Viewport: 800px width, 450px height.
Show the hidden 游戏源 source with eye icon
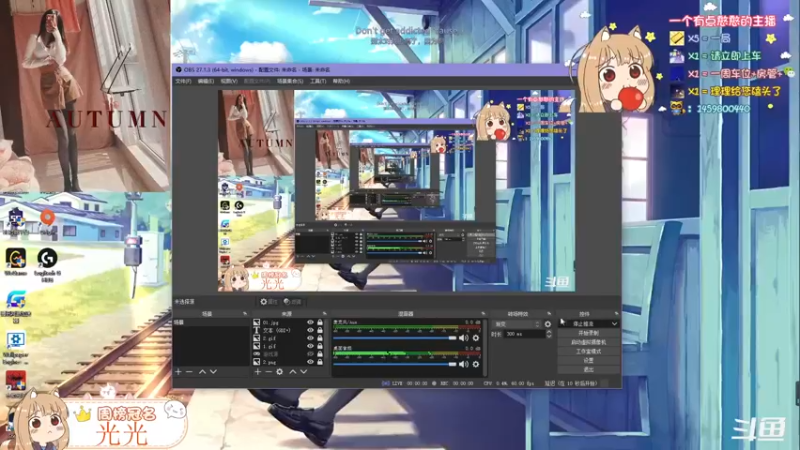(310, 354)
